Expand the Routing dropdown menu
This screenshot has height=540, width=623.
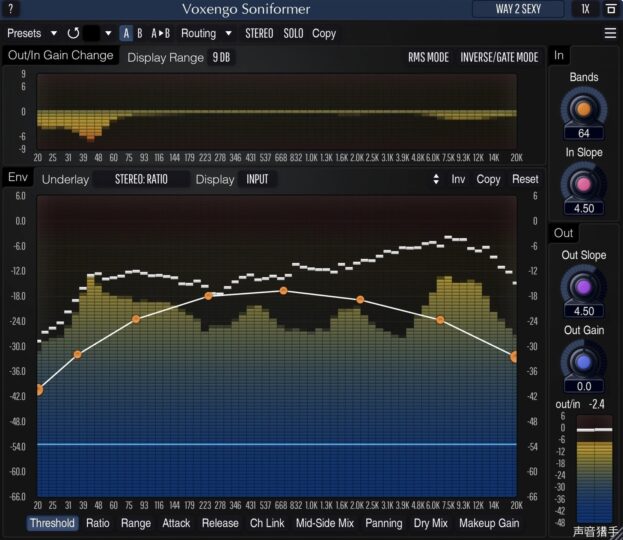pyautogui.click(x=206, y=33)
